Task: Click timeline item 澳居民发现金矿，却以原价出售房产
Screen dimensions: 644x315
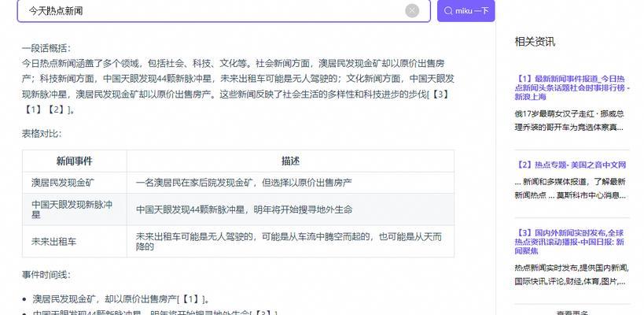Action: coord(121,299)
